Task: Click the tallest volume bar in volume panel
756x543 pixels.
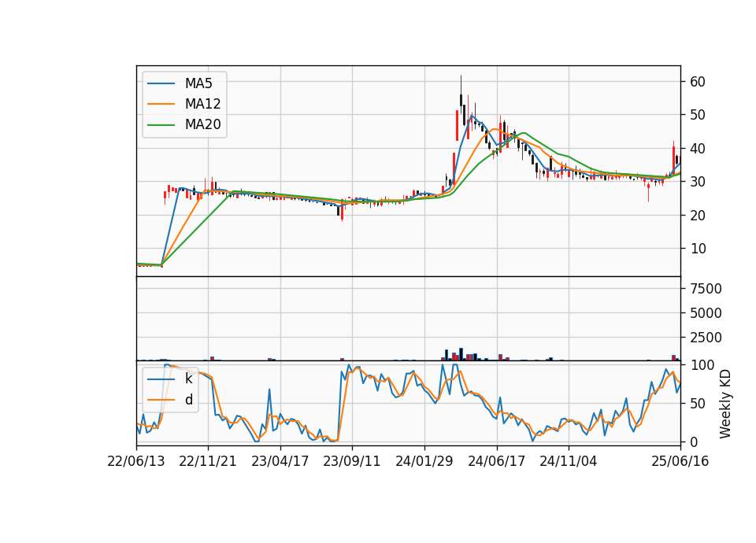Action: coord(461,354)
